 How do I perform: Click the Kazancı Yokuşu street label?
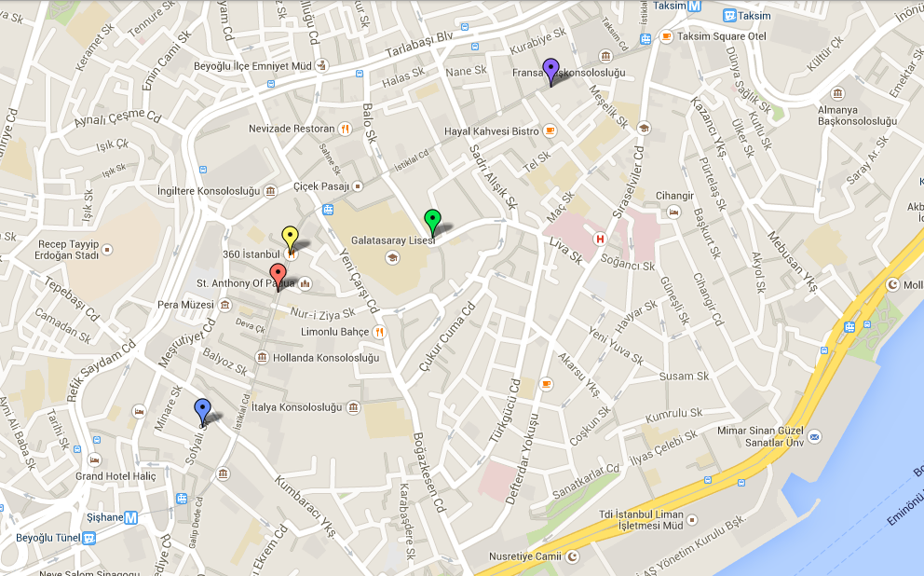(x=708, y=128)
